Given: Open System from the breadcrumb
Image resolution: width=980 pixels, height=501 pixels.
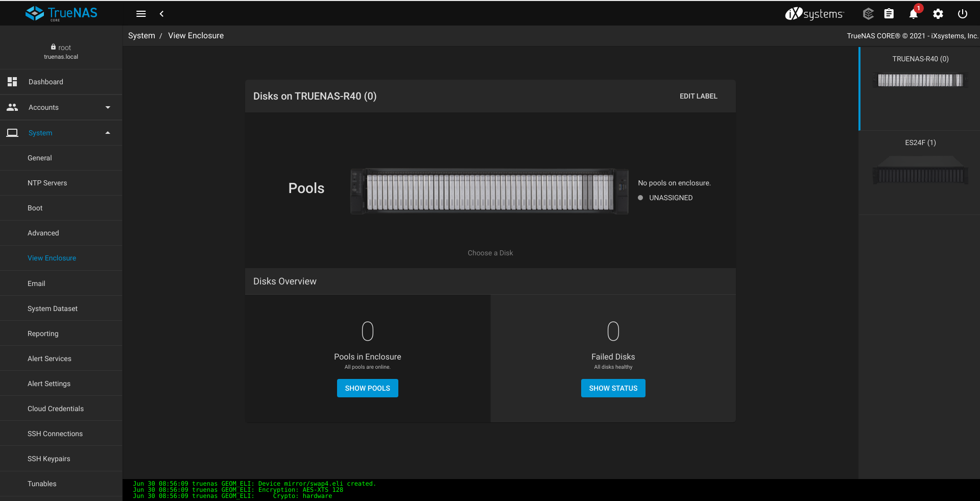Looking at the screenshot, I should point(141,35).
